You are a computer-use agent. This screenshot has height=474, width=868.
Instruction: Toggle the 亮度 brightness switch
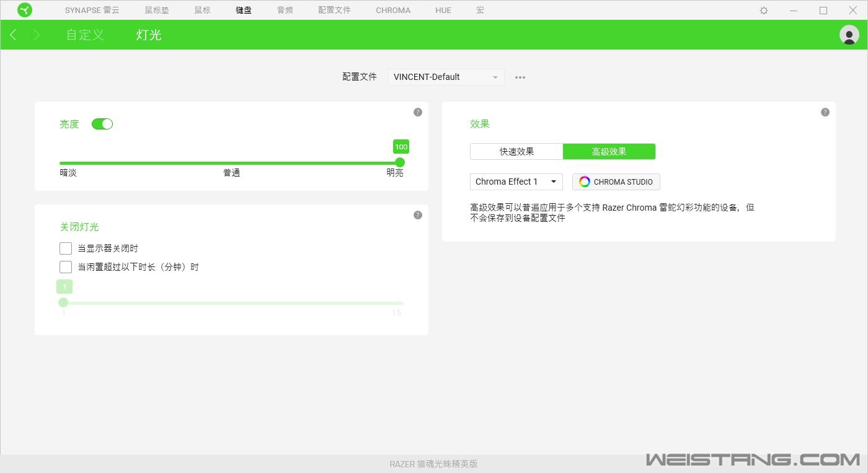click(x=102, y=124)
